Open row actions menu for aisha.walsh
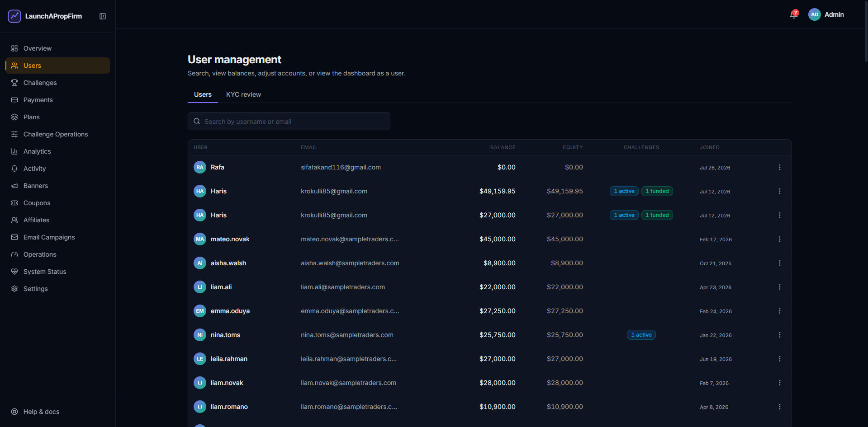The width and height of the screenshot is (868, 427). coord(779,263)
